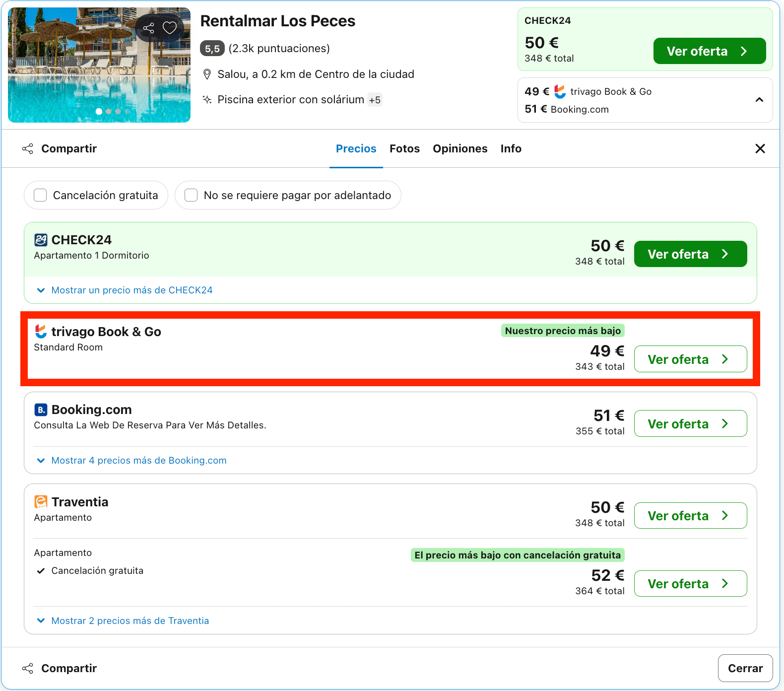This screenshot has width=784, height=691.
Task: Enable Cancelación gratuita filter checkbox
Action: 40,195
